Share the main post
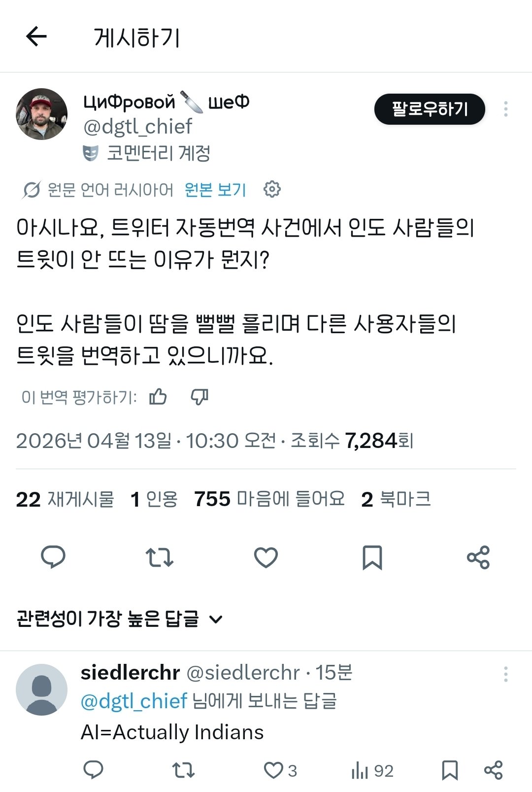 [x=478, y=557]
